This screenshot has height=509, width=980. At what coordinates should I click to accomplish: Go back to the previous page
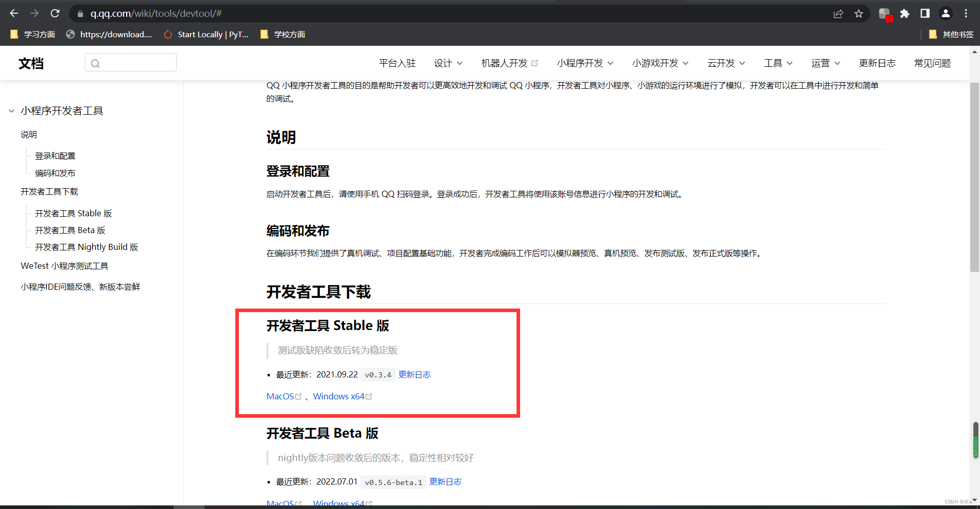[14, 13]
